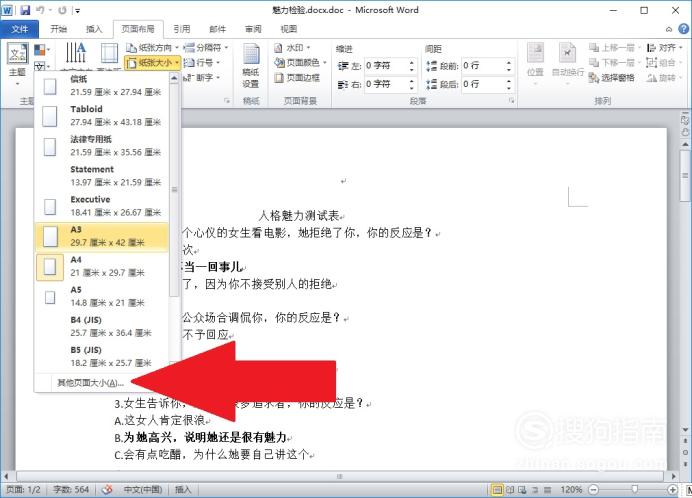Increase 段前 spacing before spinner
The image size is (692, 498).
click(x=509, y=62)
